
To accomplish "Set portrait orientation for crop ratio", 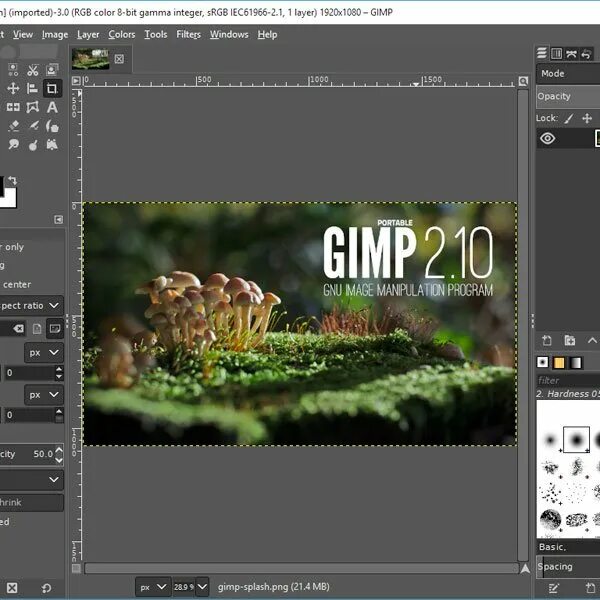I will pos(37,329).
